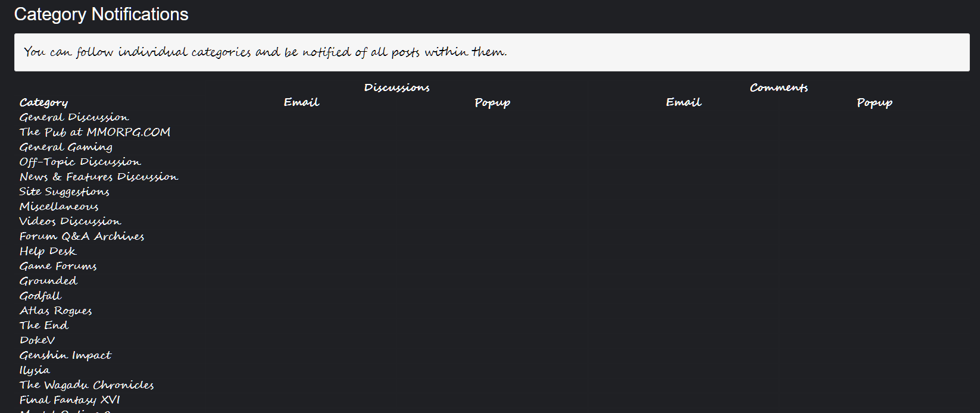Image resolution: width=980 pixels, height=413 pixels.
Task: Click the Game Forums category
Action: pyautogui.click(x=58, y=266)
